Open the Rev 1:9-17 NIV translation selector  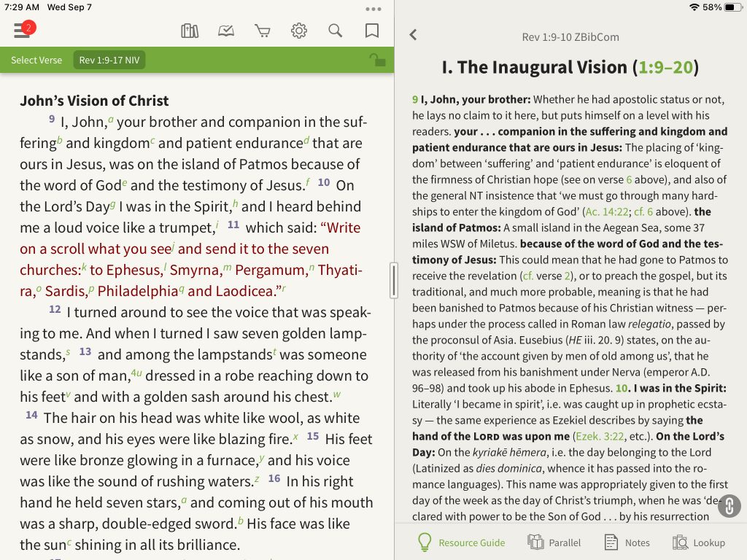[x=109, y=60]
